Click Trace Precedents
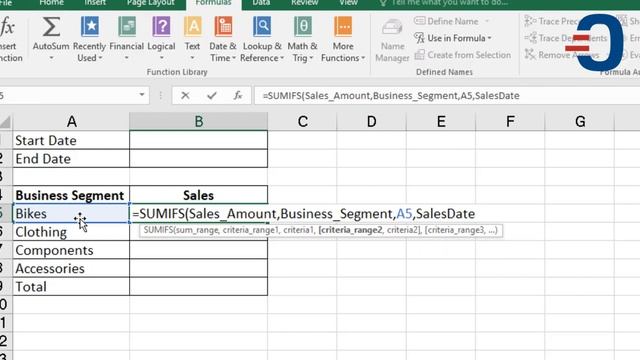The image size is (640, 360). [552, 21]
